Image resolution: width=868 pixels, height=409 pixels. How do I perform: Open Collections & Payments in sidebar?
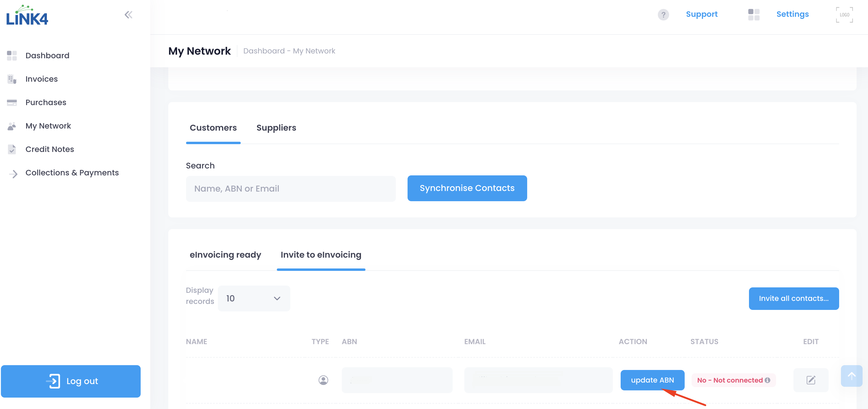pos(72,173)
